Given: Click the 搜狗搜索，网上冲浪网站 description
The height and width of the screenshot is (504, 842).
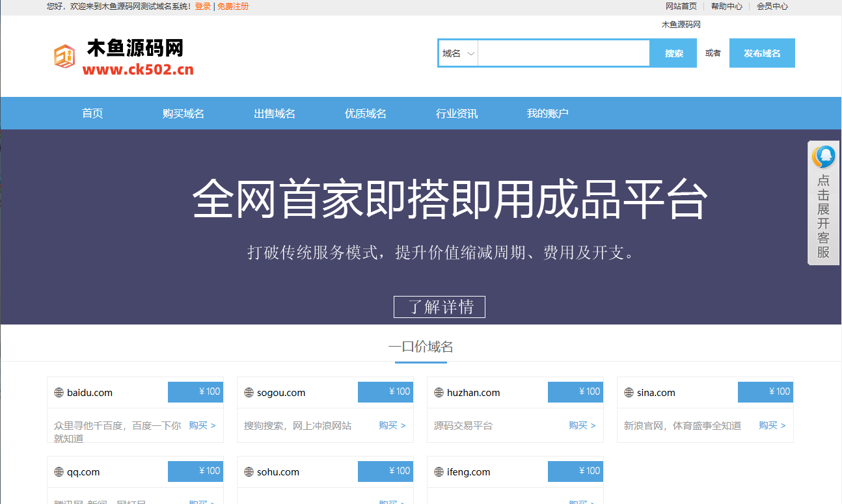Looking at the screenshot, I should (x=297, y=426).
